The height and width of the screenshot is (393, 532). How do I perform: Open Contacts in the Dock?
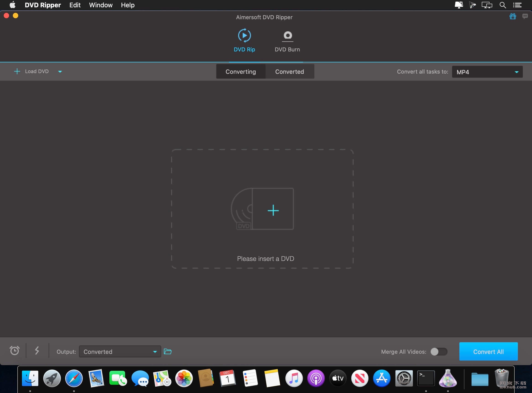coord(206,378)
